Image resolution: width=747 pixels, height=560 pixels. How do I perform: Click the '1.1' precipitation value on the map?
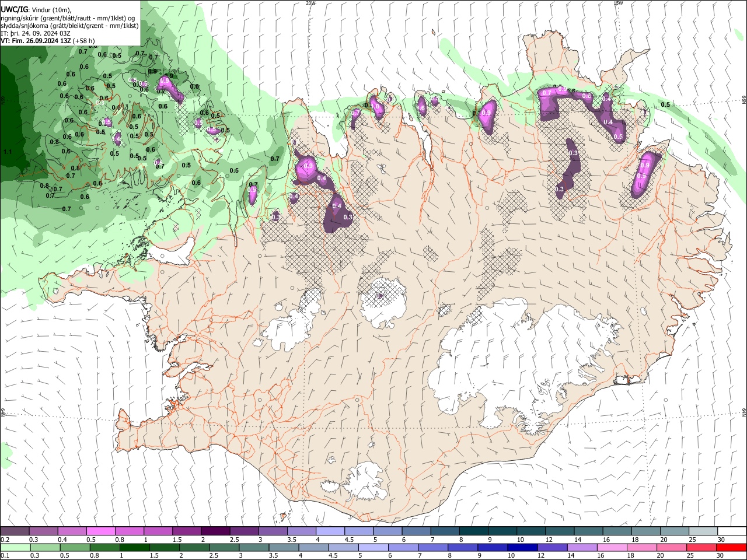8,152
